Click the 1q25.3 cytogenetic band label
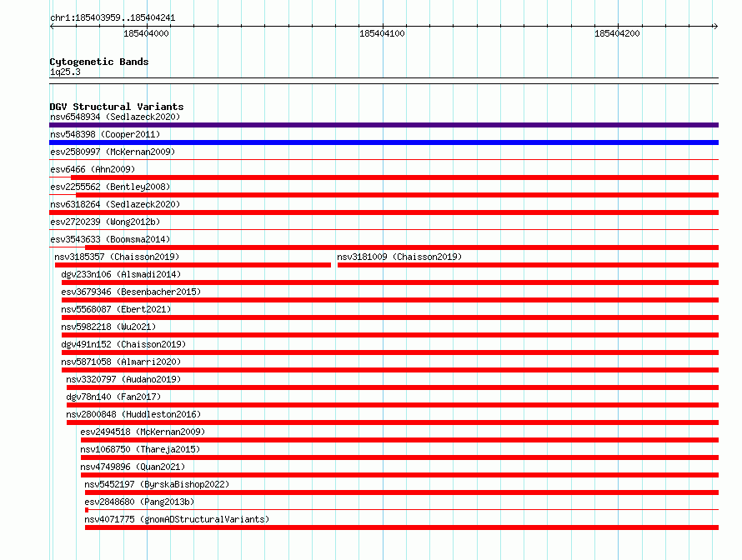The width and height of the screenshot is (742, 560). (65, 72)
